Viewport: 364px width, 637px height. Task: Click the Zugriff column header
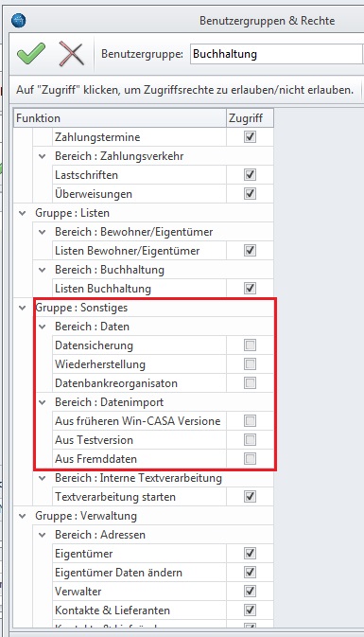point(250,118)
